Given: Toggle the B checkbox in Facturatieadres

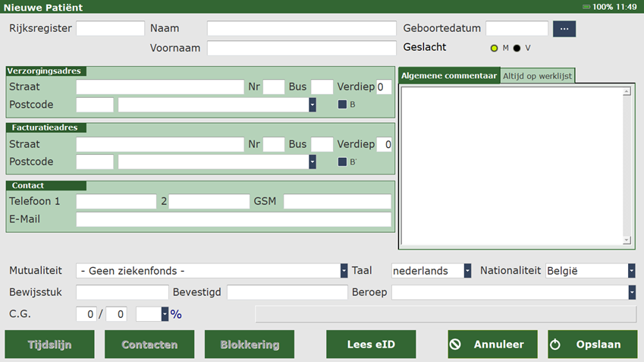Looking at the screenshot, I should 342,162.
